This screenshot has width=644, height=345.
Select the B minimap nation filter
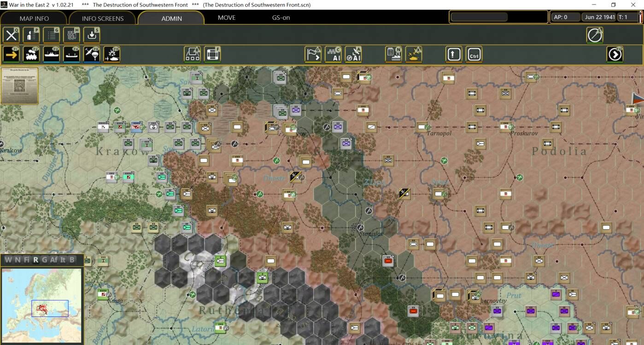tap(72, 259)
